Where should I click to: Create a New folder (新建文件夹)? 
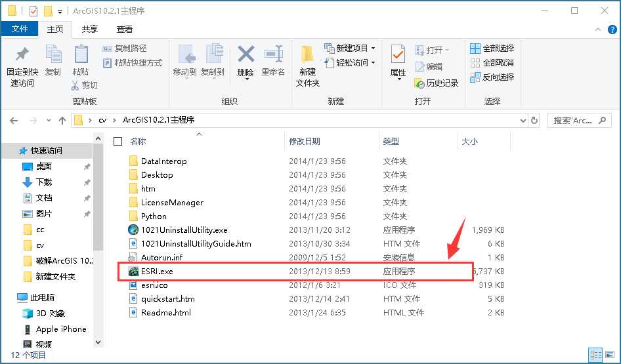[307, 66]
